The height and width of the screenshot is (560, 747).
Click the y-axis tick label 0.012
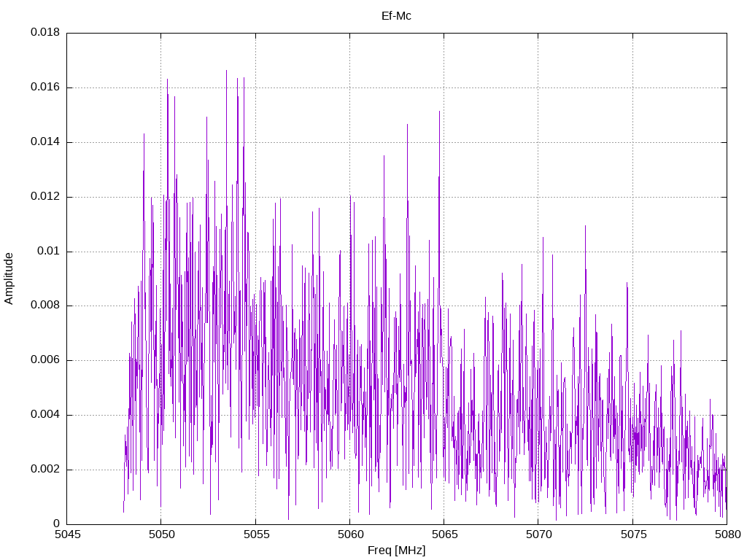pyautogui.click(x=45, y=197)
